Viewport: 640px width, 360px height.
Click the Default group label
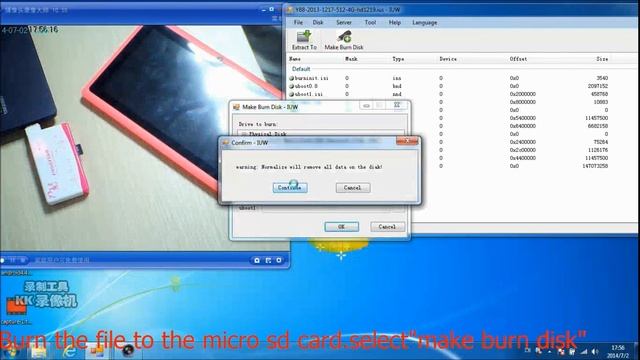coord(301,69)
